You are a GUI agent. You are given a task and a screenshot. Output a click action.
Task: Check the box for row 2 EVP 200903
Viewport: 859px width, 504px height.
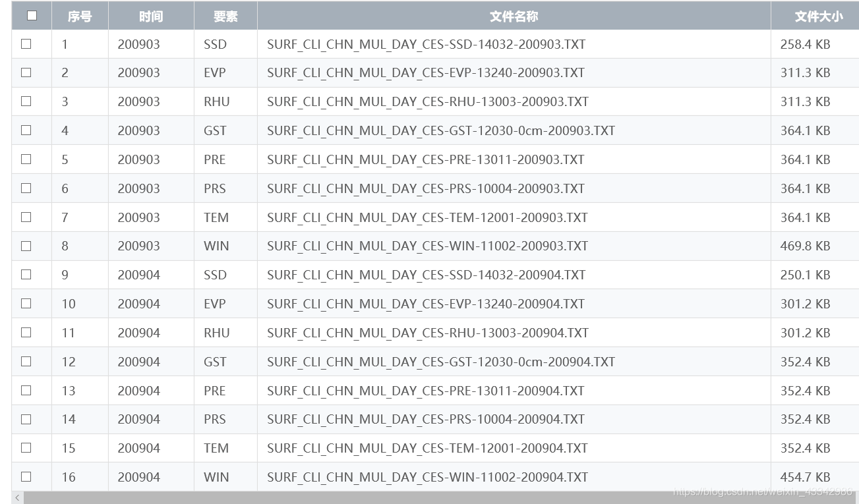pos(26,72)
